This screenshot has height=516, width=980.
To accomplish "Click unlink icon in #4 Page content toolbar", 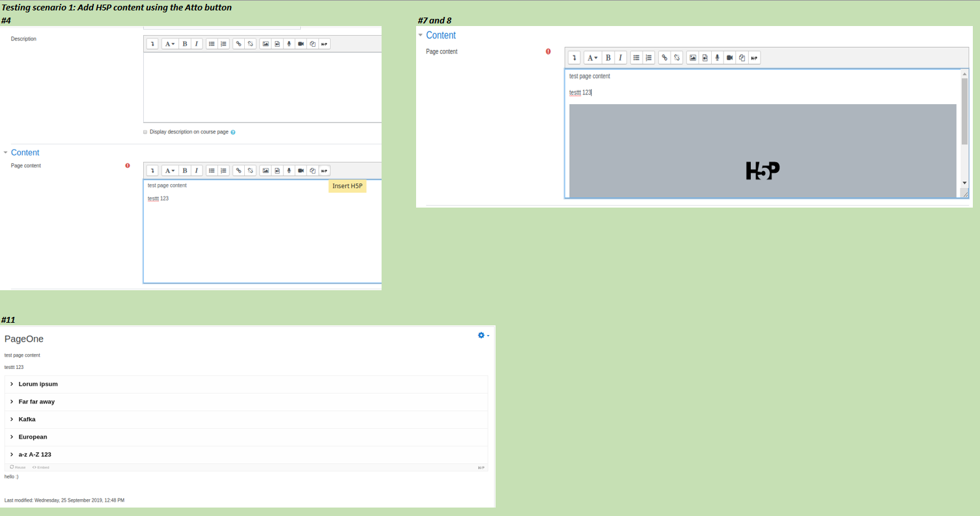I will pyautogui.click(x=250, y=170).
